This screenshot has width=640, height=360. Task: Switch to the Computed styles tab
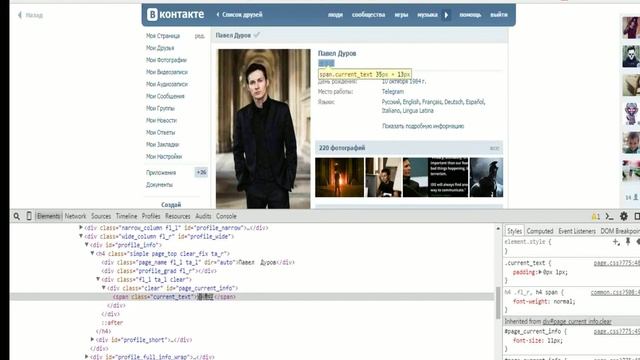point(540,231)
